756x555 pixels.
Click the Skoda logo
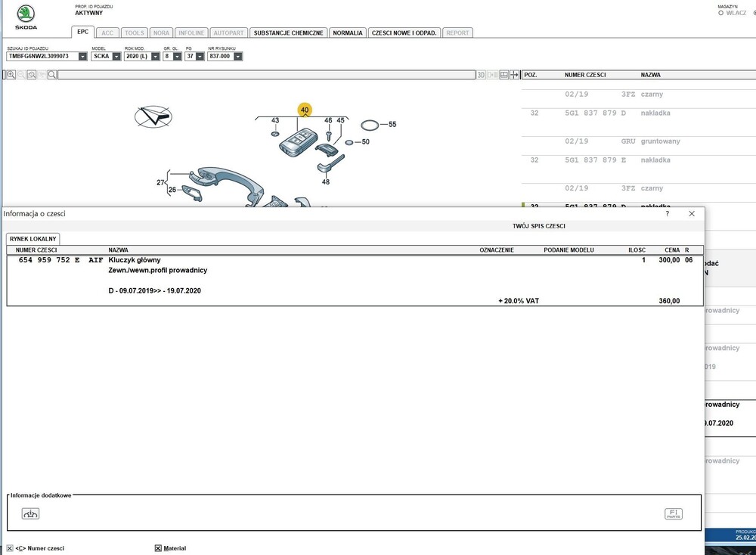click(26, 15)
